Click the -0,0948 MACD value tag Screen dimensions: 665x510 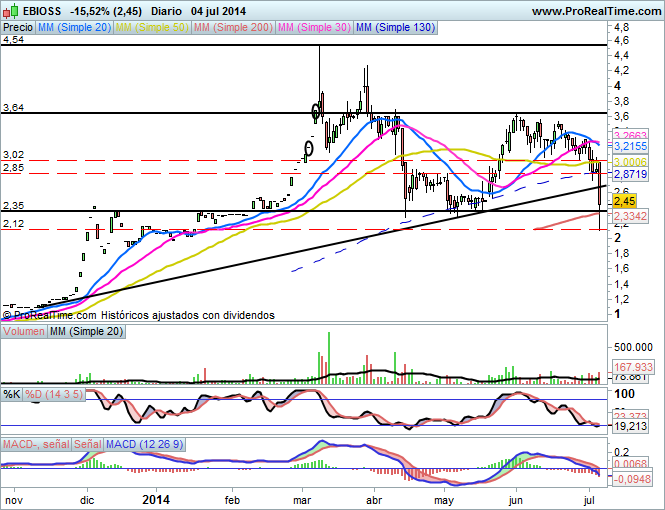(630, 478)
